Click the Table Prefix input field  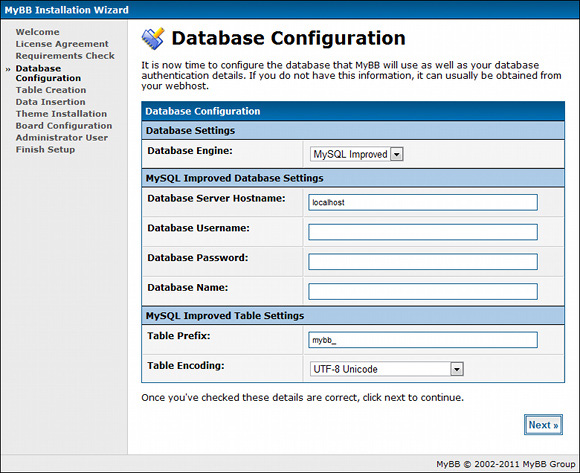click(423, 340)
